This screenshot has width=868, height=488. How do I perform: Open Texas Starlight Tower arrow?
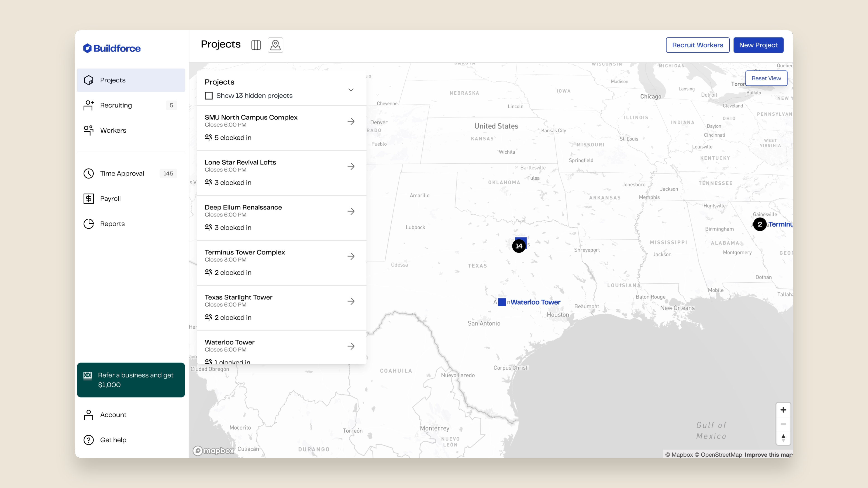click(351, 301)
